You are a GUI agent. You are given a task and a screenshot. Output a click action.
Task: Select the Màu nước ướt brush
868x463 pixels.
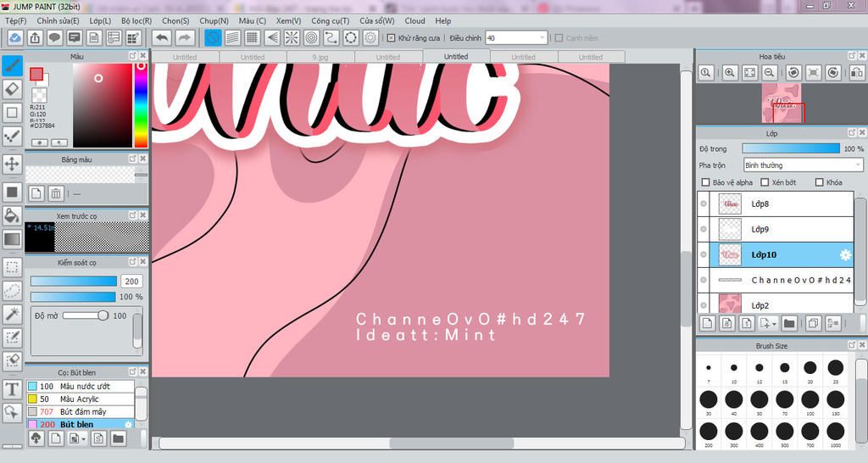(81, 386)
